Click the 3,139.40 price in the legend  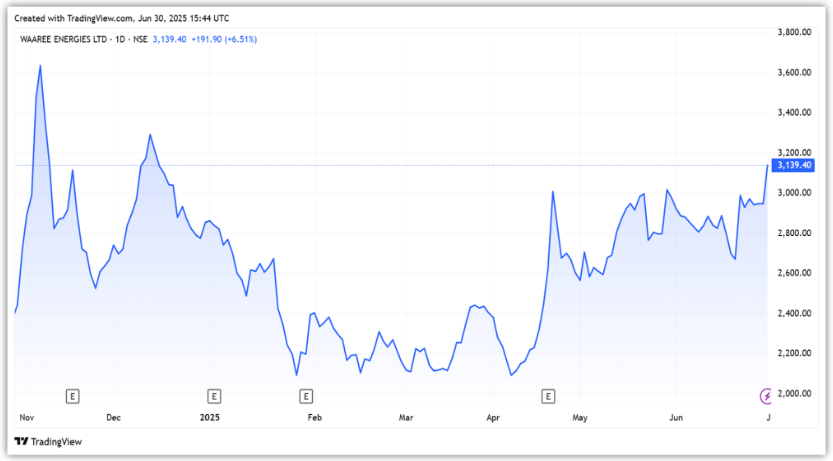[170, 40]
